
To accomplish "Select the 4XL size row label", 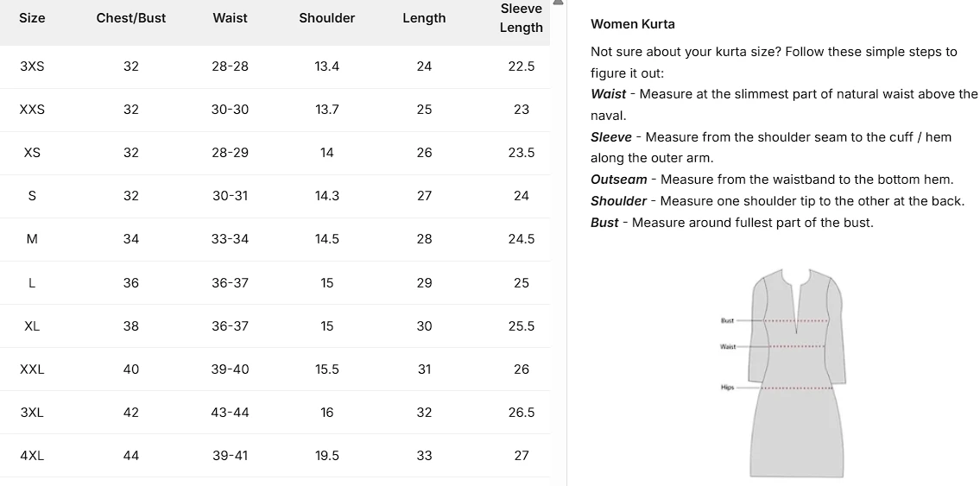I will [32, 456].
